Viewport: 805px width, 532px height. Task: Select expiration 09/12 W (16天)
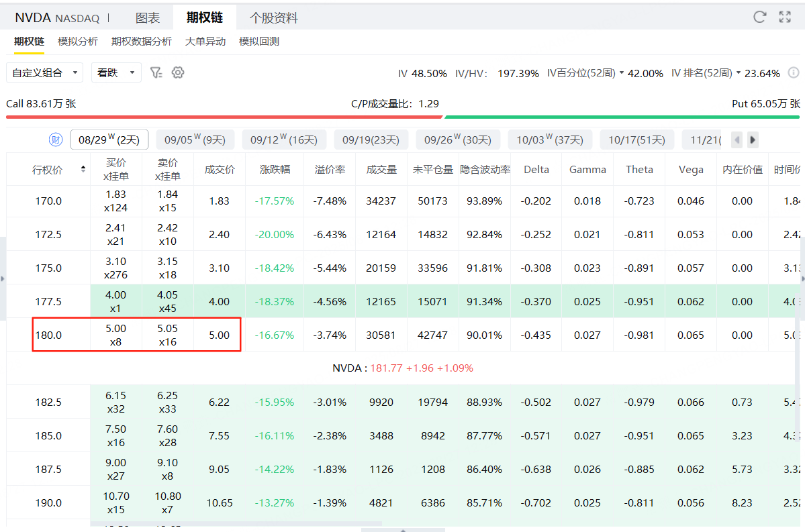284,140
